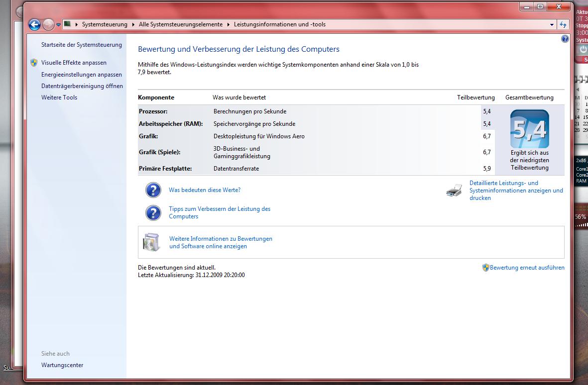588x385 pixels.
Task: Run Bewertung erneut ausführen
Action: tap(527, 268)
